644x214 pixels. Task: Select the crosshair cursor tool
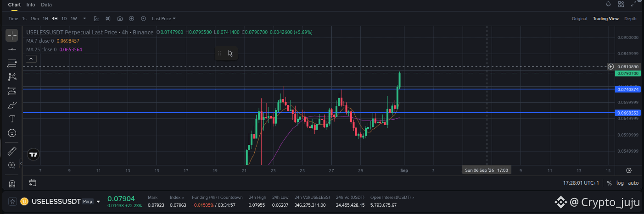click(x=12, y=35)
